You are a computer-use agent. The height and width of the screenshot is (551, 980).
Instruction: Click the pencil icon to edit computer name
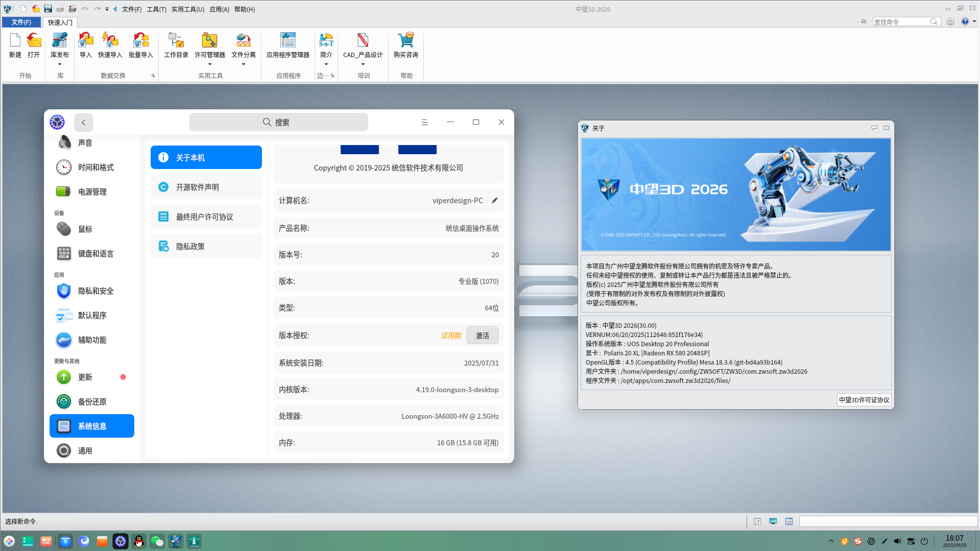[x=494, y=200]
